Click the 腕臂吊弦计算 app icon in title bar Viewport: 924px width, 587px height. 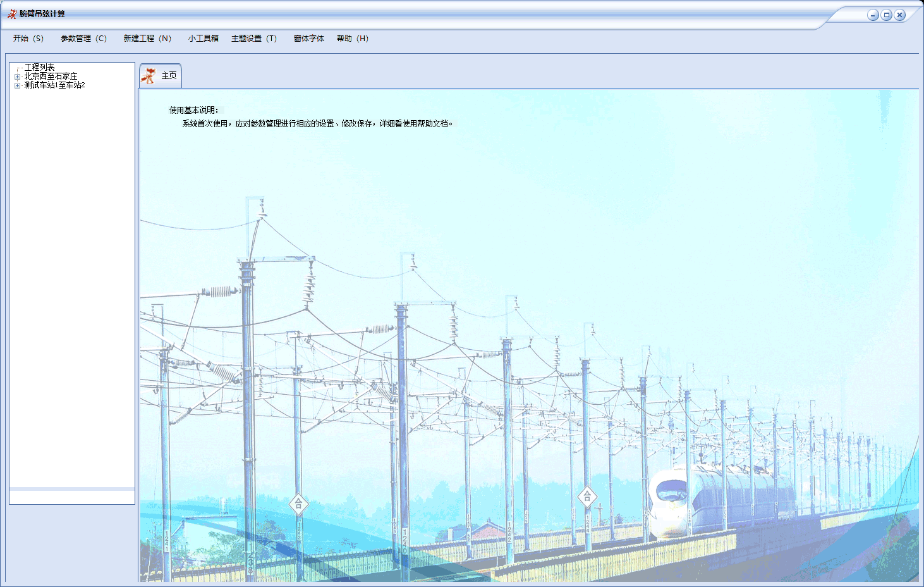[x=12, y=14]
